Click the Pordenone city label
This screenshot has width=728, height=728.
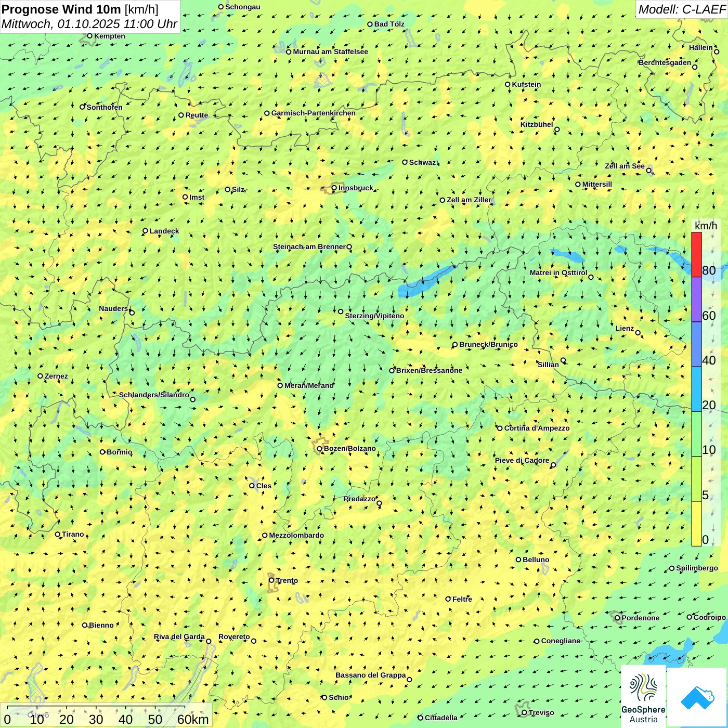coord(641,618)
